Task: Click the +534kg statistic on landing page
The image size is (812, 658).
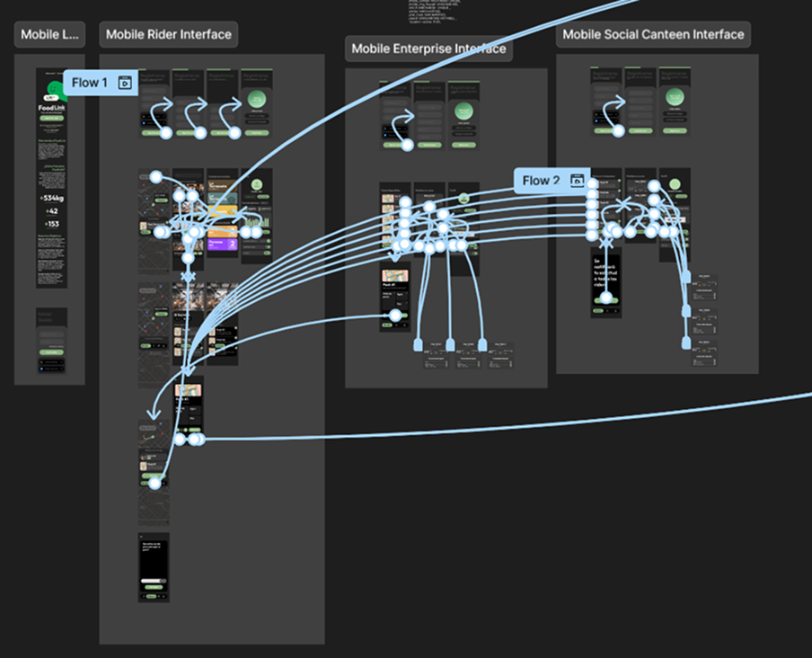Action: (x=51, y=198)
